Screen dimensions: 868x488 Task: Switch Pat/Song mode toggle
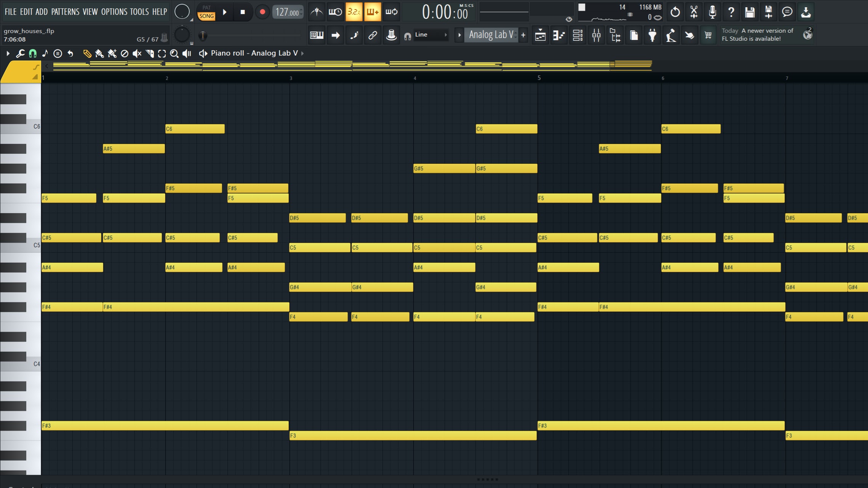[206, 12]
